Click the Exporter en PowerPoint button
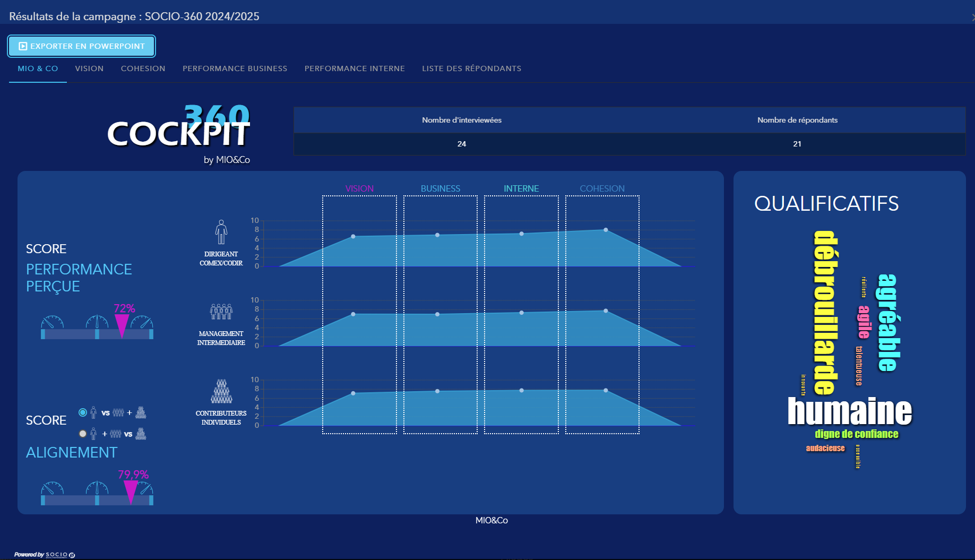This screenshot has width=975, height=560. [81, 46]
